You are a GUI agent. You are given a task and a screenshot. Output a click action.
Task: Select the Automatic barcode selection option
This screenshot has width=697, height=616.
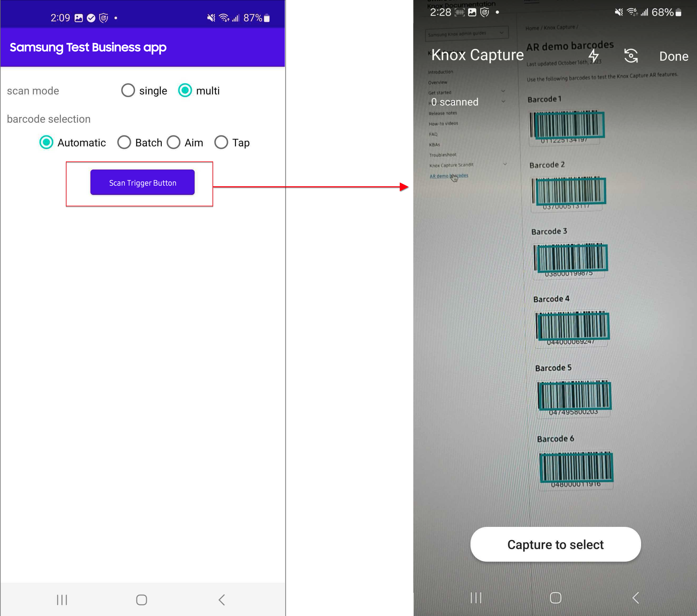point(46,142)
